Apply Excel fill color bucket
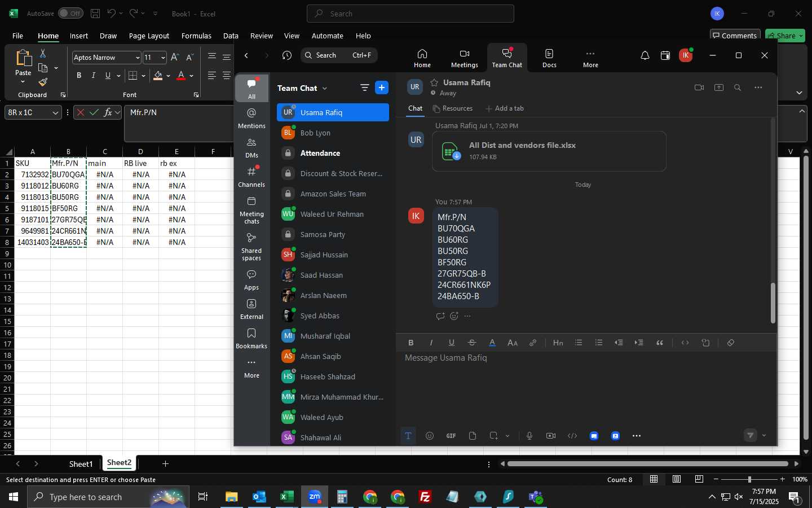812x508 pixels. point(158,76)
